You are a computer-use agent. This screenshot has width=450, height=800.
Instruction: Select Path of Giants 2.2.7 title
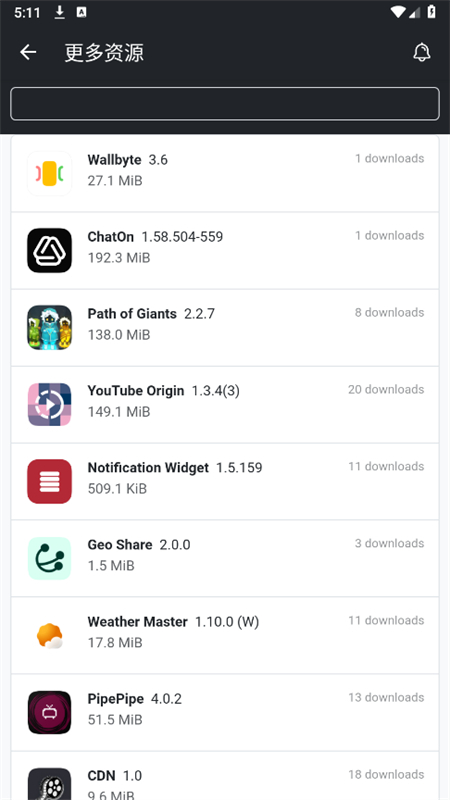pyautogui.click(x=151, y=313)
